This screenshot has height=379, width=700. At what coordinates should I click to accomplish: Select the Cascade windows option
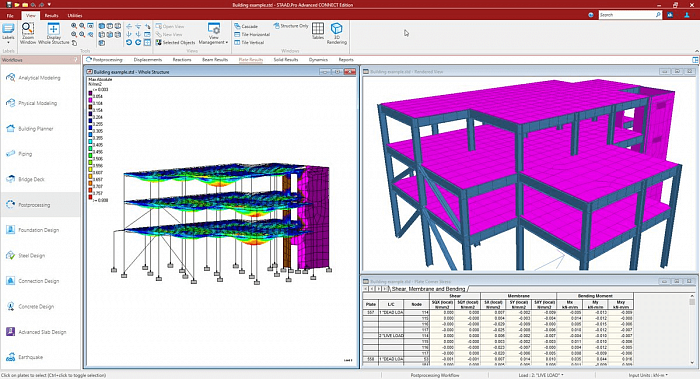[246, 26]
